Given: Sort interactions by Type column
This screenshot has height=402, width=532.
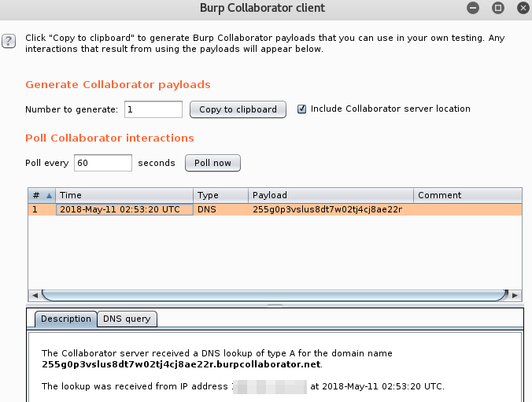Looking at the screenshot, I should coord(220,195).
